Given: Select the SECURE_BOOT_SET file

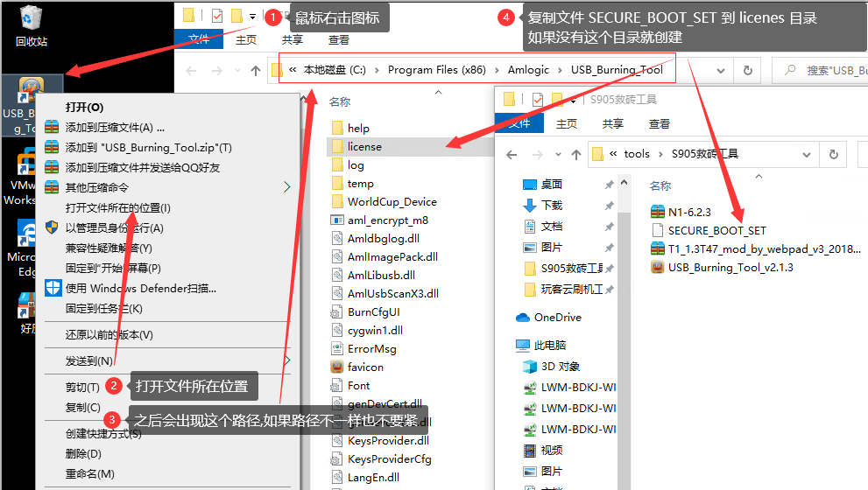Looking at the screenshot, I should coord(709,231).
